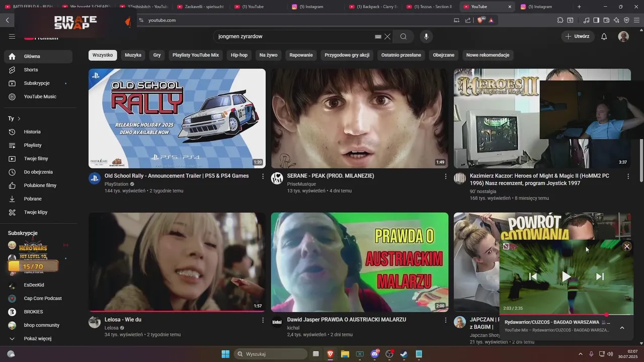Open Polubione filmy in the sidebar
This screenshot has height=362, width=644.
[x=38, y=186]
